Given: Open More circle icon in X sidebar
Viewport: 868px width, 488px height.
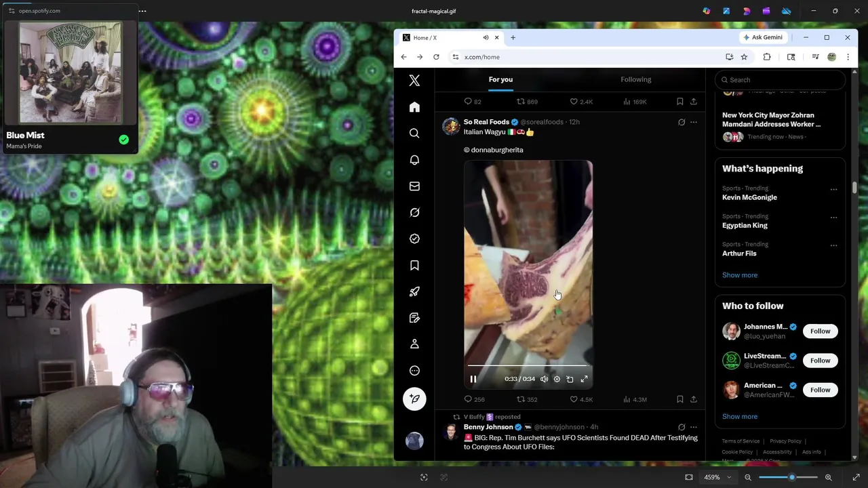Looking at the screenshot, I should 414,371.
